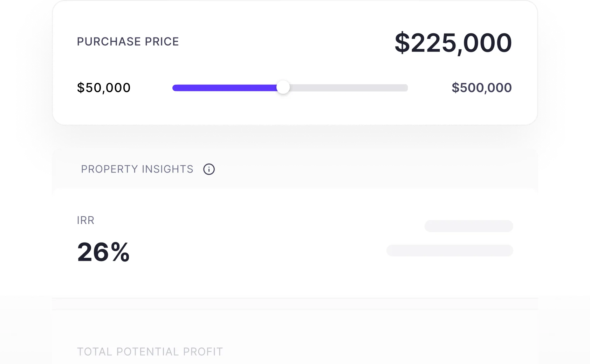
Task: Click the longer gray placeholder bar
Action: click(450, 251)
